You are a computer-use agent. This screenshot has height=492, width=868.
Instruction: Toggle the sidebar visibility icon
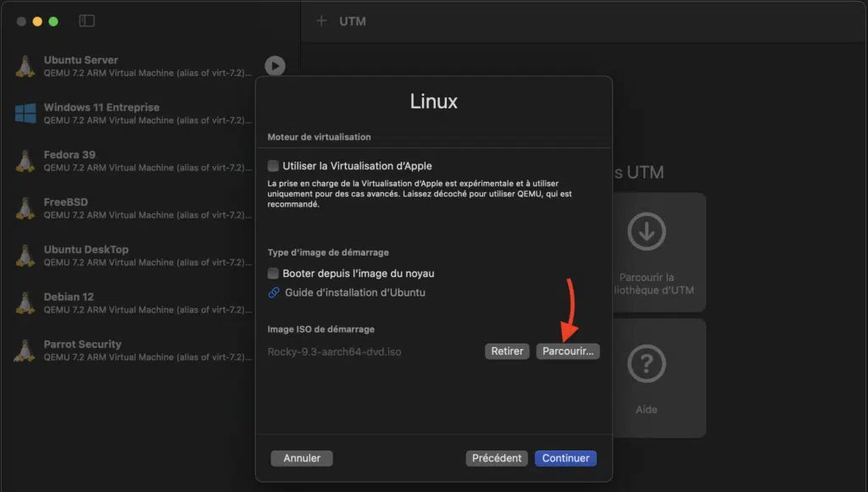(x=87, y=21)
